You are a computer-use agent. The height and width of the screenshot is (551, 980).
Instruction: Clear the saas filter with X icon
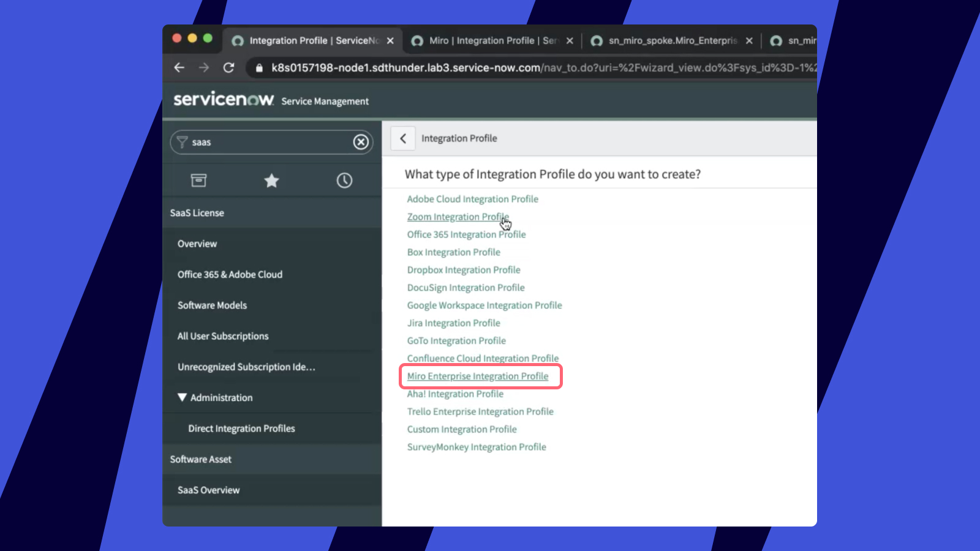click(361, 142)
